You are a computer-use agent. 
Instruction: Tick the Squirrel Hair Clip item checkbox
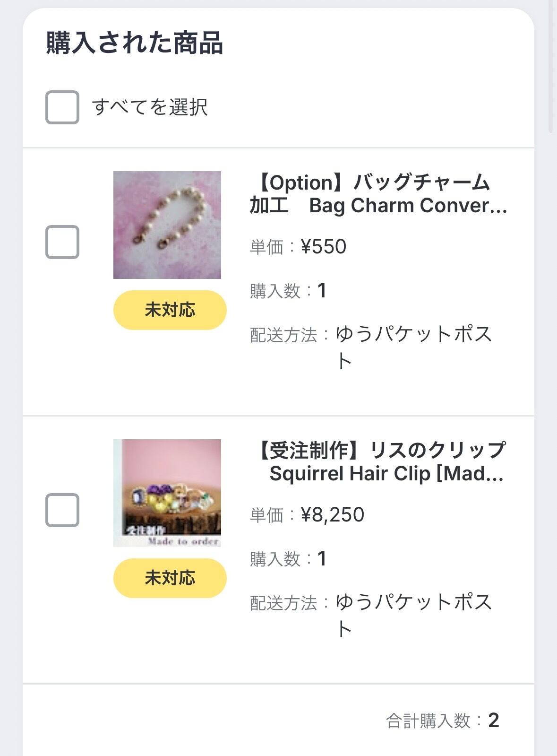[62, 510]
